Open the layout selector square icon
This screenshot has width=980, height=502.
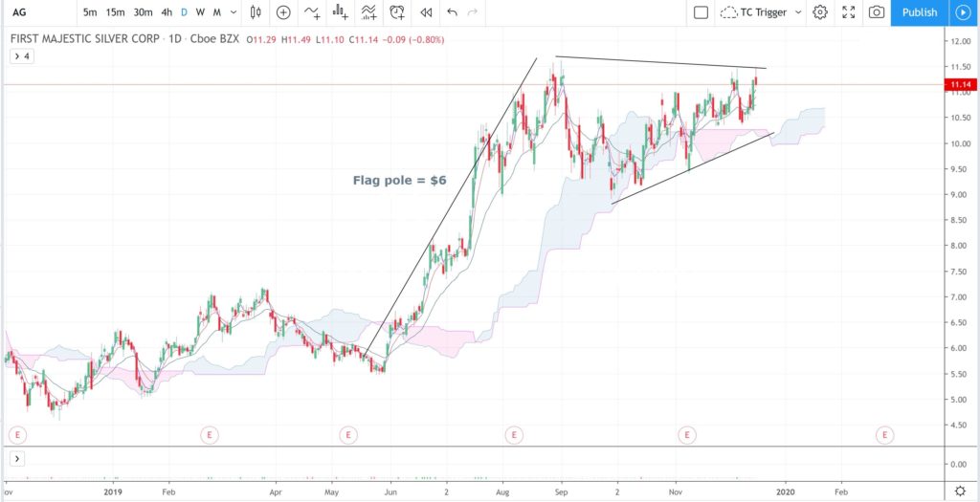(x=702, y=11)
